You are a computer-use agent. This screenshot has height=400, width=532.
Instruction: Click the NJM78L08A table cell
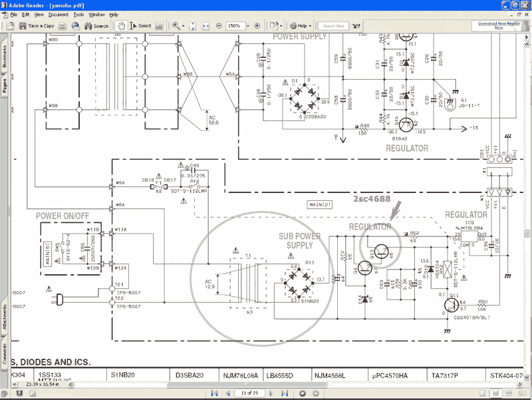[x=241, y=375]
